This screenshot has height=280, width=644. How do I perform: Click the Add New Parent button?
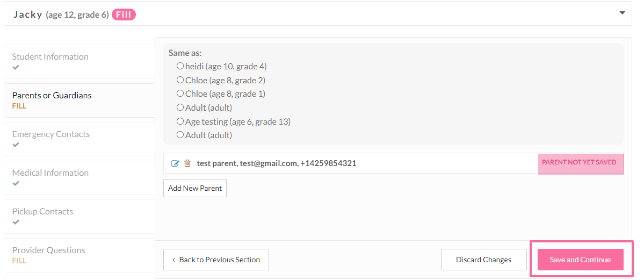[x=195, y=188]
